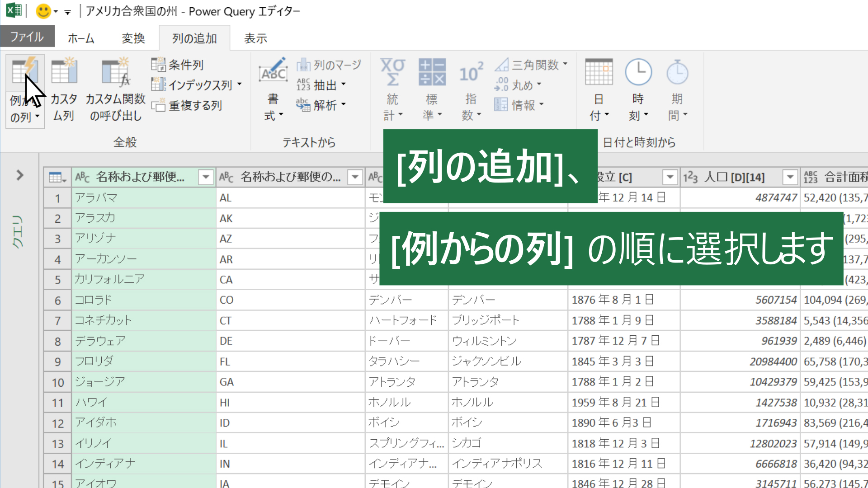The height and width of the screenshot is (488, 868).
Task: Open the インデックス列 dropdown arrow
Action: [239, 84]
